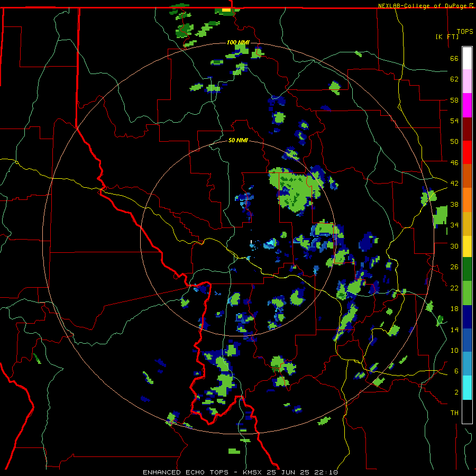This screenshot has height=476, width=476.
Task: Click the scale value "34"
Action: click(454, 225)
